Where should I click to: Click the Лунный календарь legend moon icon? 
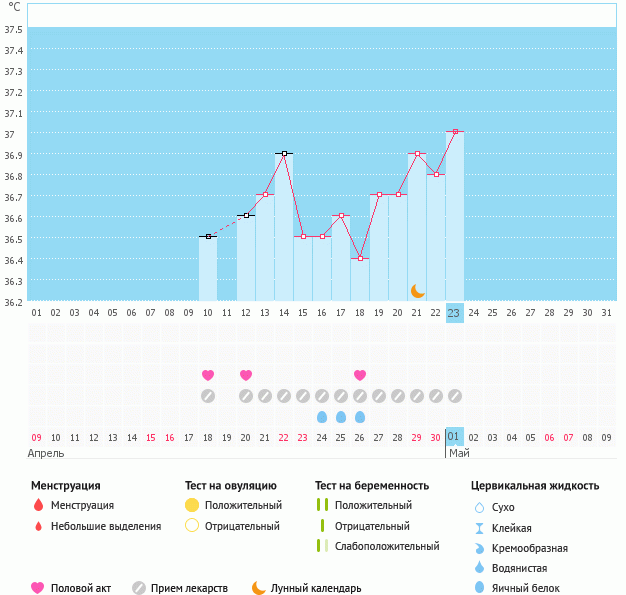(x=259, y=588)
